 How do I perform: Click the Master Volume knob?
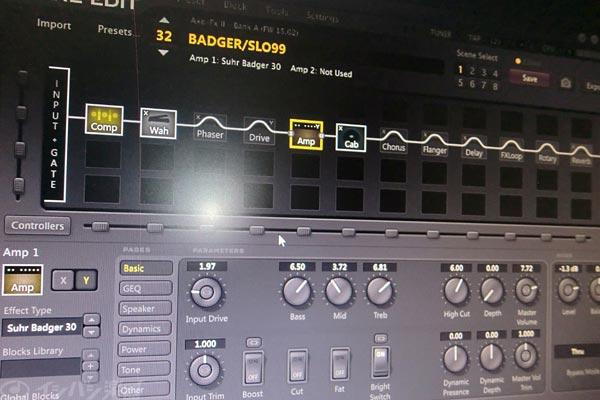526,291
